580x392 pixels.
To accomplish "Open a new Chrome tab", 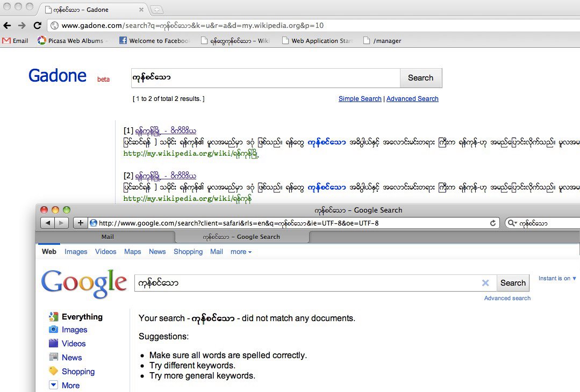I will (x=157, y=10).
